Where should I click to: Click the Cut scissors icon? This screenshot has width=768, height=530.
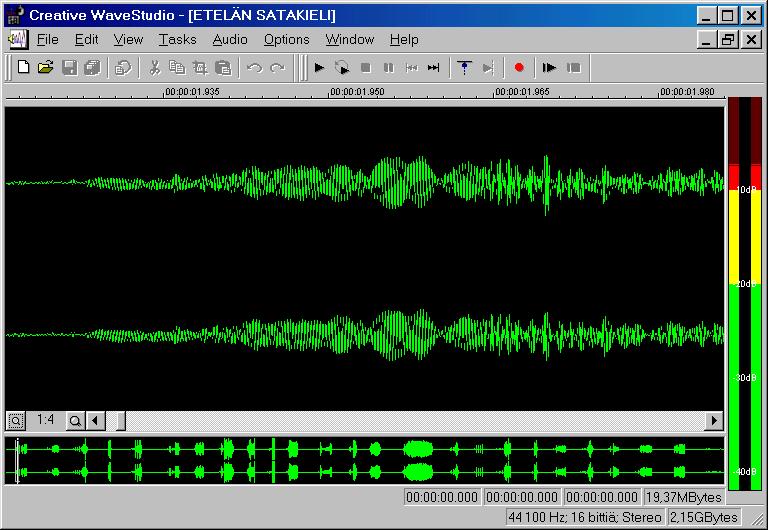pyautogui.click(x=155, y=67)
